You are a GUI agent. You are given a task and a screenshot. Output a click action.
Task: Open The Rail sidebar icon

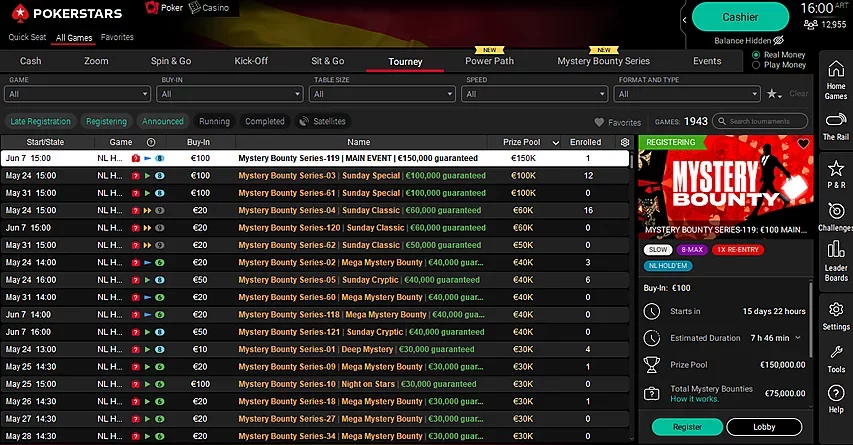tap(836, 126)
